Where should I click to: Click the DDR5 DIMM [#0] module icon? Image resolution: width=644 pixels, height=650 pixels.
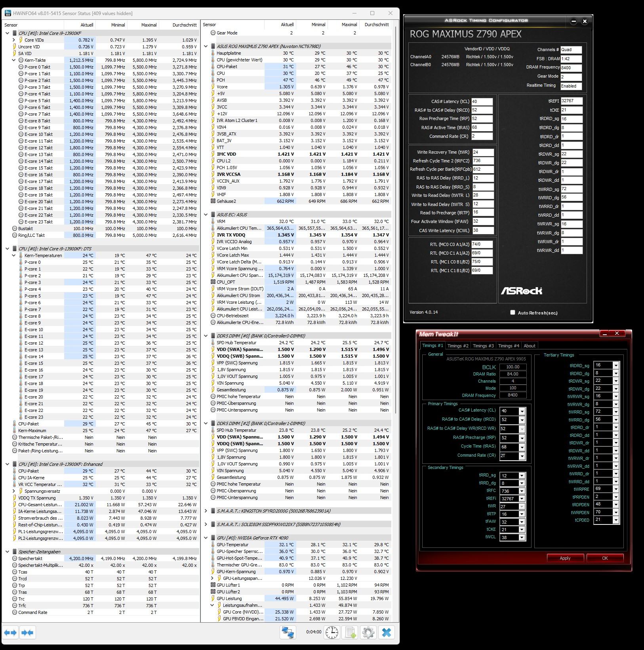213,336
